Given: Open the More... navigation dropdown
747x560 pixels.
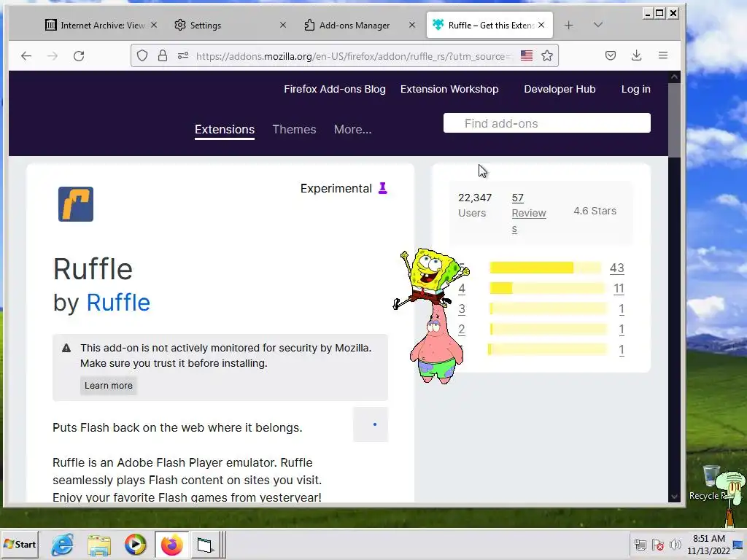Looking at the screenshot, I should tap(352, 130).
